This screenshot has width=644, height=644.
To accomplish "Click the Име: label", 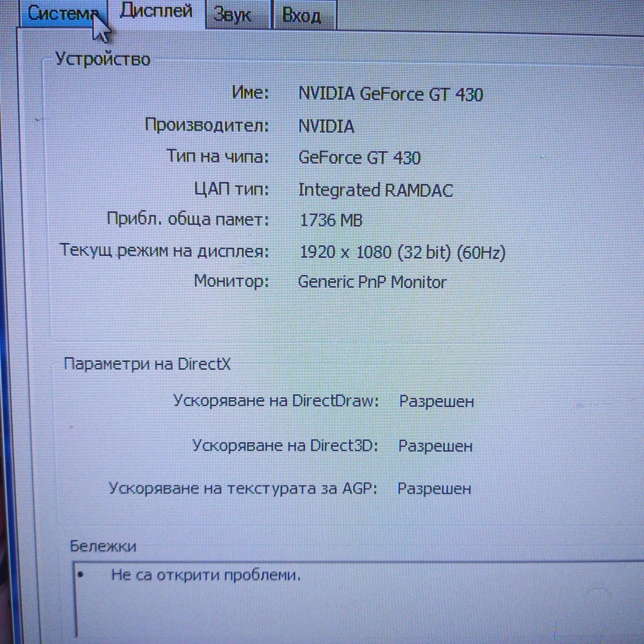I will [x=250, y=92].
